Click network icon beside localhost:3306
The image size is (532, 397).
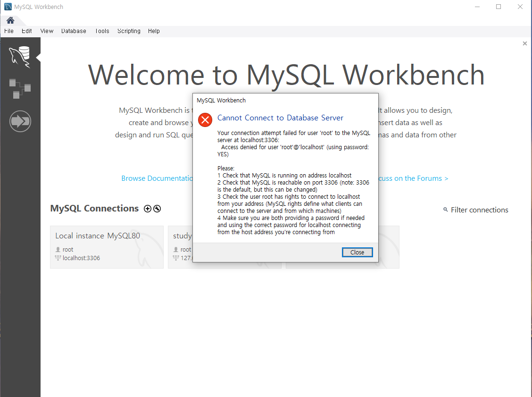58,258
